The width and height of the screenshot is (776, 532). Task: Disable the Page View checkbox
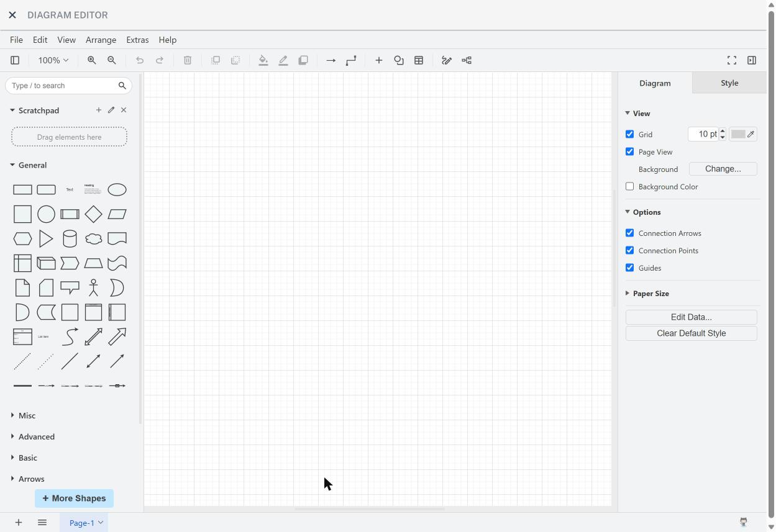click(x=629, y=151)
